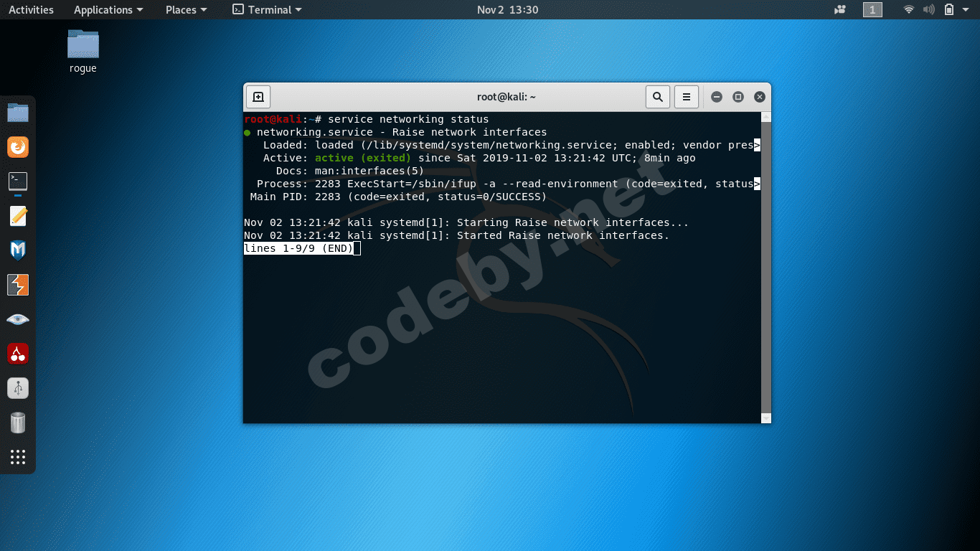Open the Terminal app menu in top bar
980x551 pixels.
click(266, 9)
